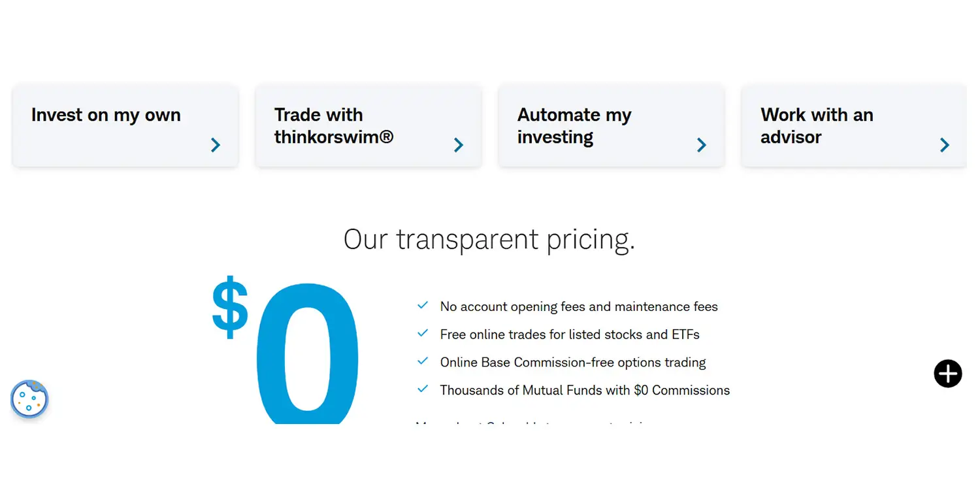Click "No account opening fees" list item
Viewport: 980px width, 490px height.
tap(579, 305)
